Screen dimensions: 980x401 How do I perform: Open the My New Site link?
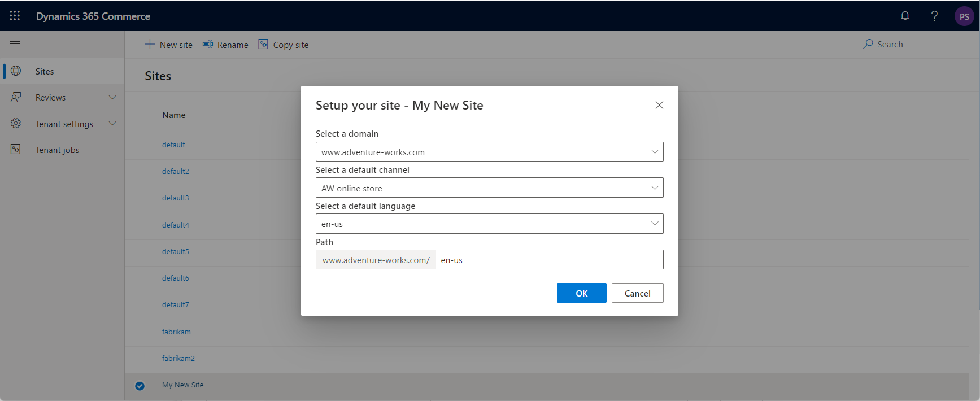(x=182, y=385)
